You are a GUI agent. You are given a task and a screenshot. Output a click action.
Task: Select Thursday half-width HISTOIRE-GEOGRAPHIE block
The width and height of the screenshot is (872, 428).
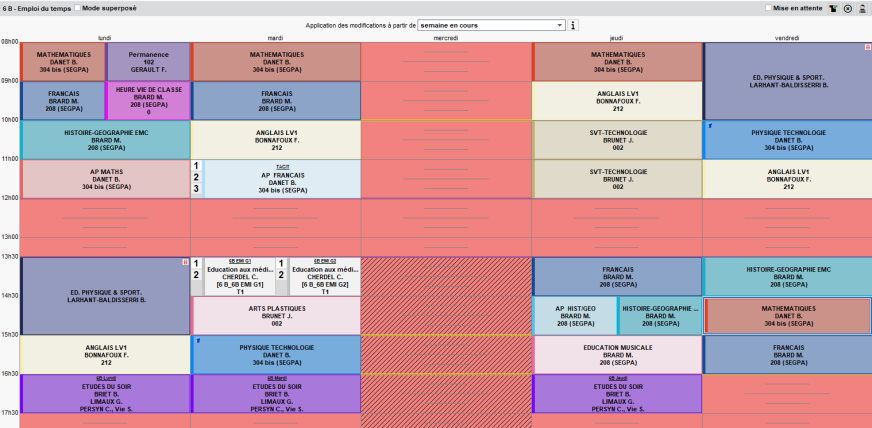click(660, 316)
